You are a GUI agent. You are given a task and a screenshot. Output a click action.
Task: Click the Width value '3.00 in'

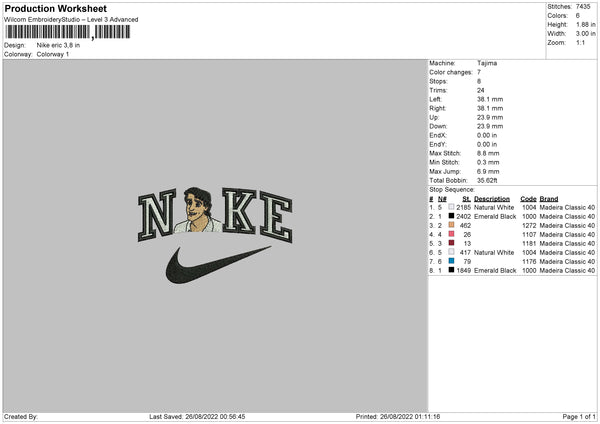[586, 34]
